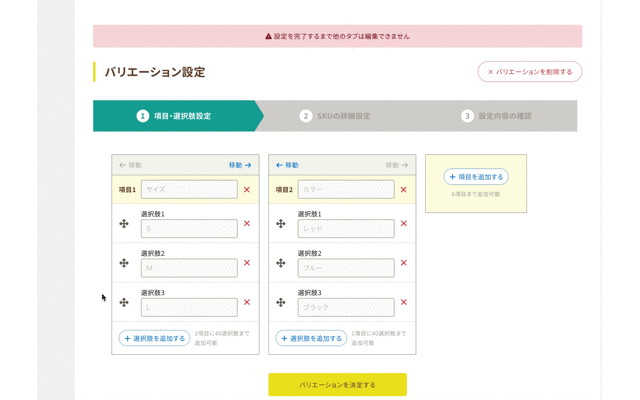Click disabled ← 移動 in 項目1 header
Image resolution: width=640 pixels, height=400 pixels.
[130, 165]
